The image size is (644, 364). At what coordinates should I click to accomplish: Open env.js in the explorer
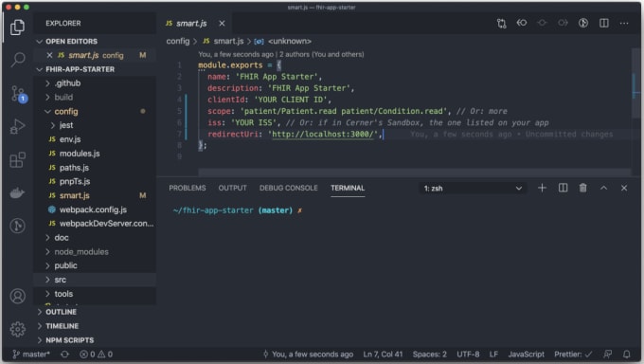(x=70, y=139)
